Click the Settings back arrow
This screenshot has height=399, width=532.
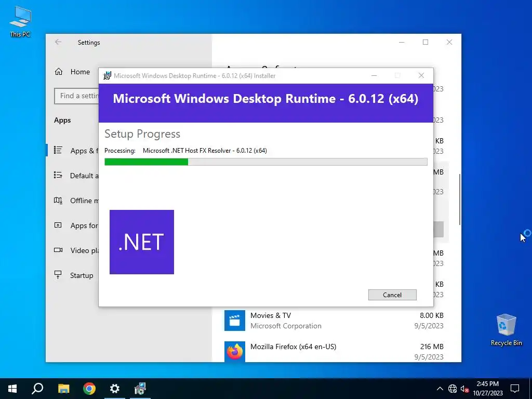58,42
